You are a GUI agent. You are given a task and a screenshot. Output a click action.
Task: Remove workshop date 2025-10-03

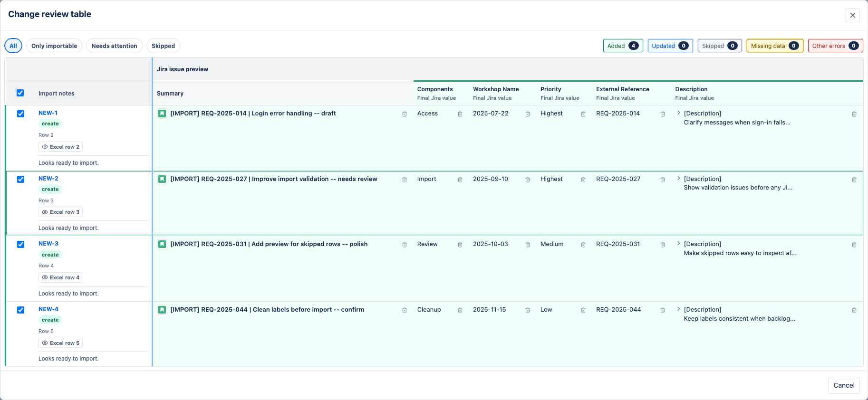tap(528, 245)
